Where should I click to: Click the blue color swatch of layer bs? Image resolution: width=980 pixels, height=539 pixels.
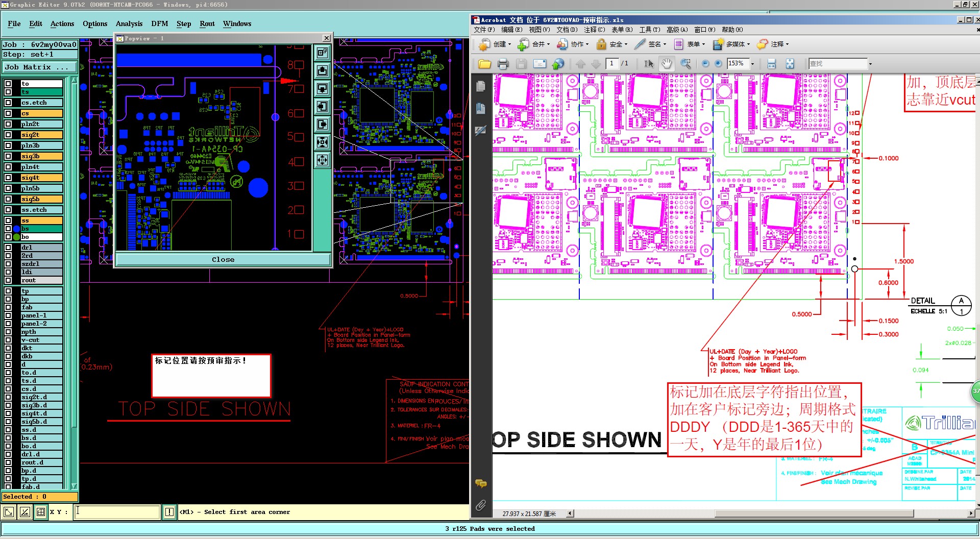point(16,229)
